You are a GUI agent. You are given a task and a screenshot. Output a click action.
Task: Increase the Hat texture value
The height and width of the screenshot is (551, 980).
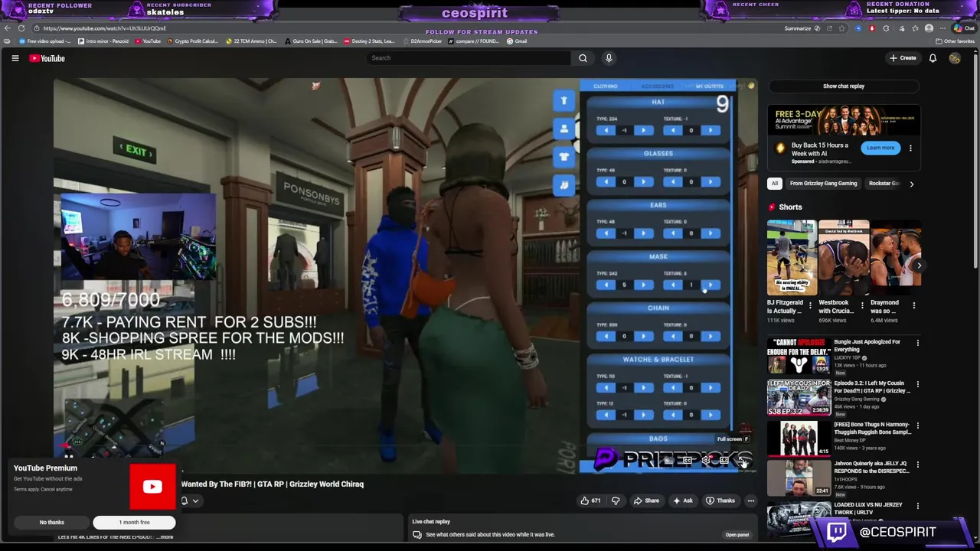[710, 130]
